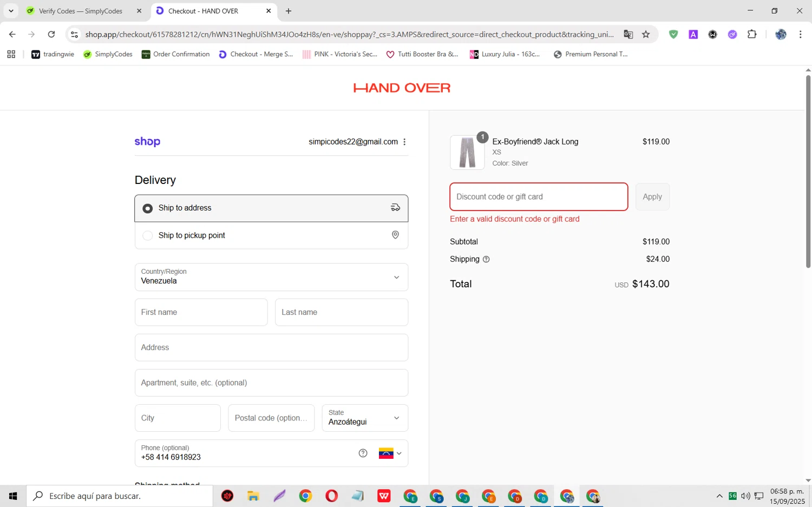Go forward to the next page
Viewport: 812px width, 507px height.
(31, 34)
